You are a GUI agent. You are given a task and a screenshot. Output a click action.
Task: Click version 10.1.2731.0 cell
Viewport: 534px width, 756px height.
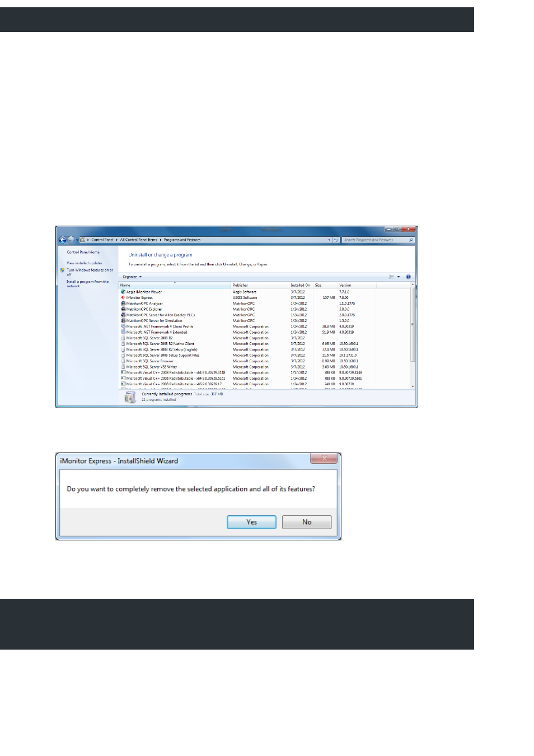tap(348, 355)
